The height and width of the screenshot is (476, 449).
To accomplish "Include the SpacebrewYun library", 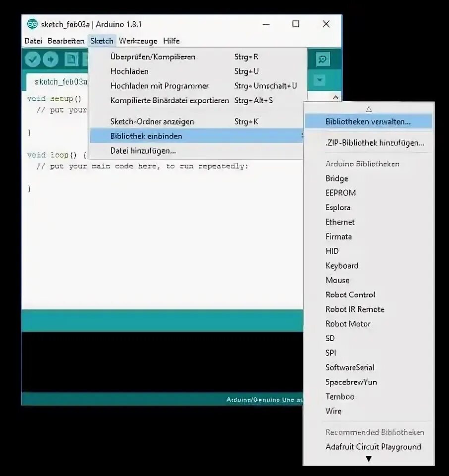I will [x=368, y=382].
